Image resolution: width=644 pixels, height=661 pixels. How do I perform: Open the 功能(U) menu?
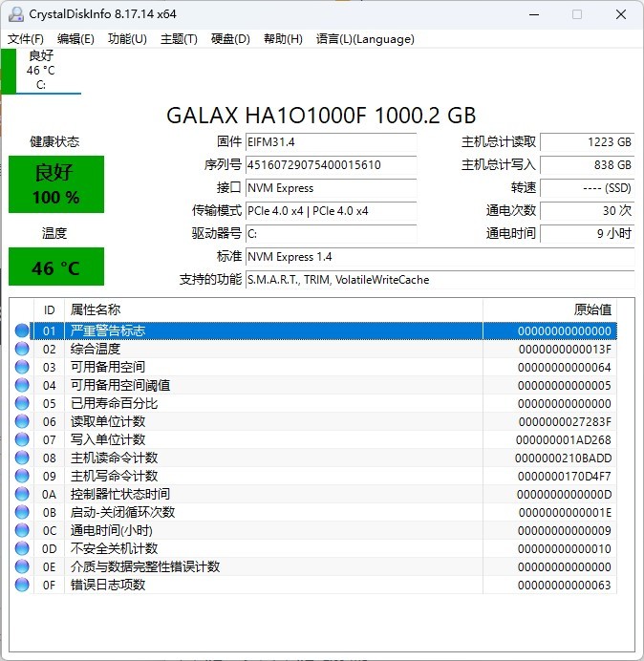tap(127, 39)
